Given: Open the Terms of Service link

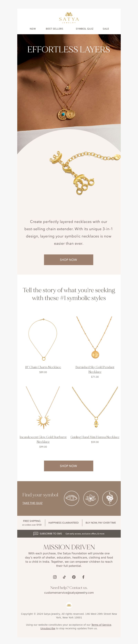Looking at the screenshot, I should pyautogui.click(x=101, y=624).
